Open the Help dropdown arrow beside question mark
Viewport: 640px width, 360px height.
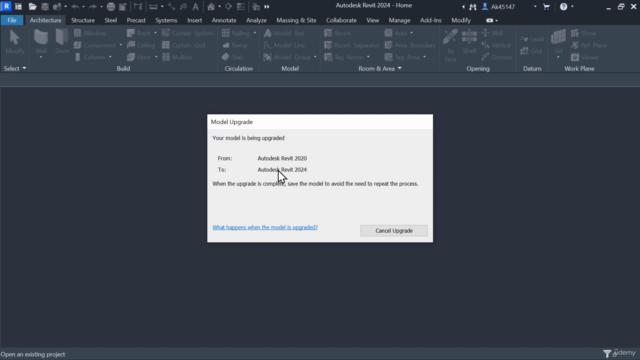click(x=572, y=7)
